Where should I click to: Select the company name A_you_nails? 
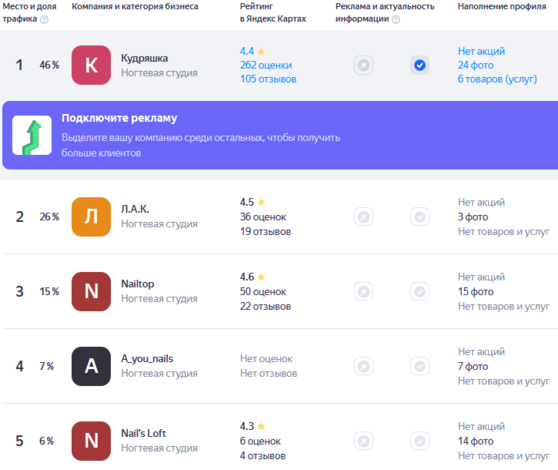147,359
